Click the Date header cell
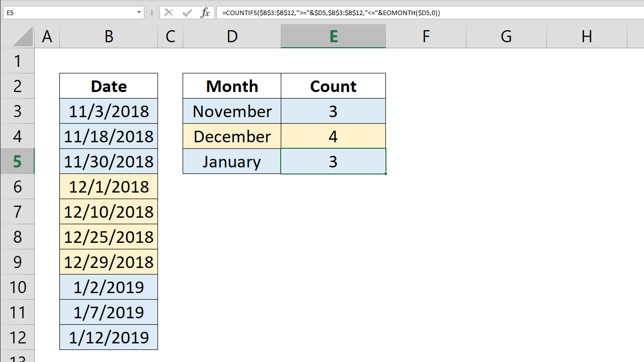 pos(109,86)
